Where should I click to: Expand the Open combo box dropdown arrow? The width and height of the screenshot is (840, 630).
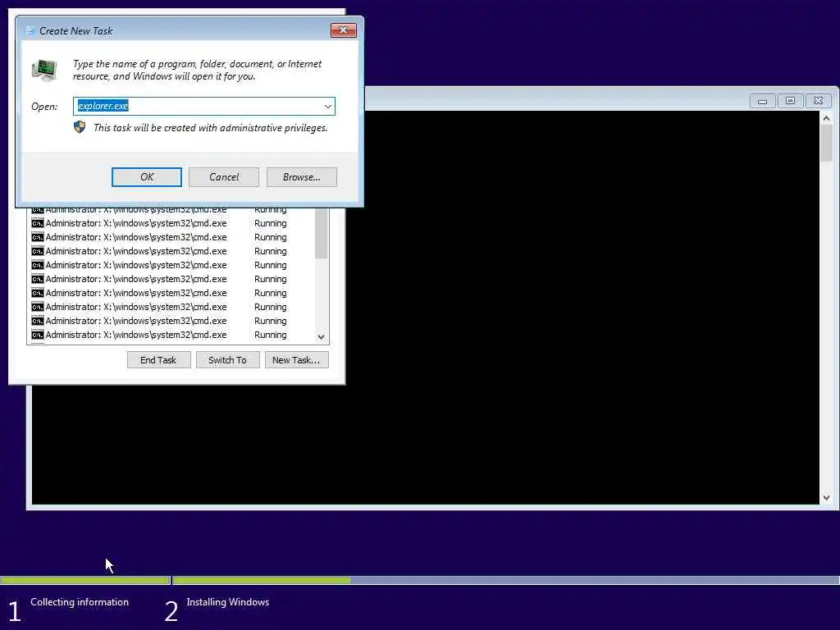(327, 106)
